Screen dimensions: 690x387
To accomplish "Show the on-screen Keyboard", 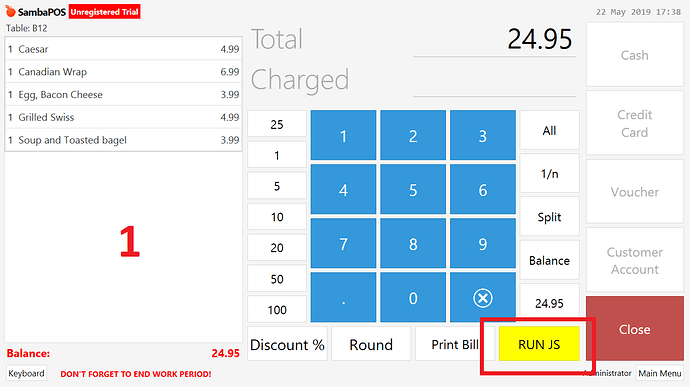I will [x=26, y=373].
